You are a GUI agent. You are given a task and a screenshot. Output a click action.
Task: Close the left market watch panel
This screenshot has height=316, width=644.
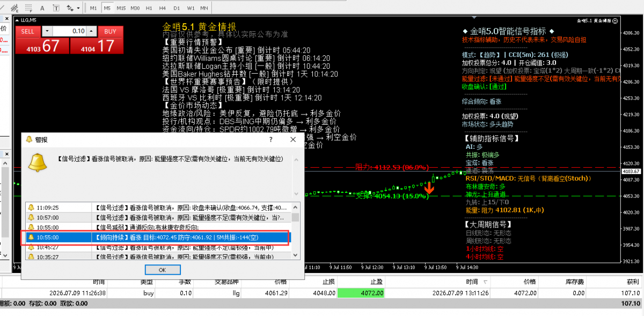[x=7, y=19]
